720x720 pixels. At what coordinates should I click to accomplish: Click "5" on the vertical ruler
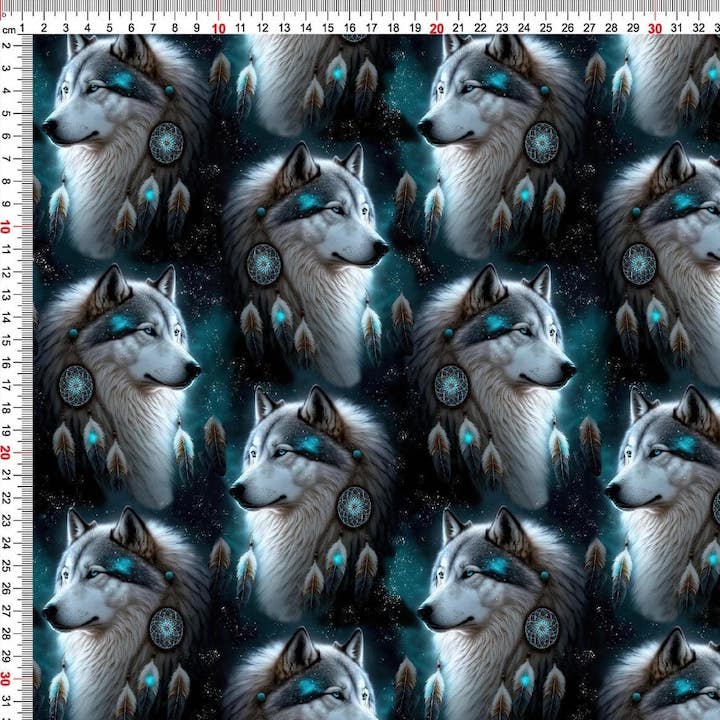[6, 113]
